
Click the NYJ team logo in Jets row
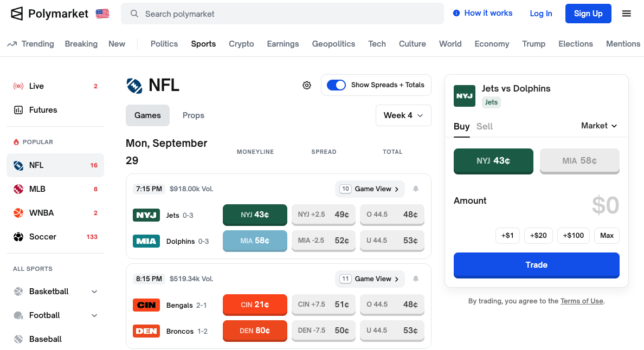pyautogui.click(x=146, y=215)
